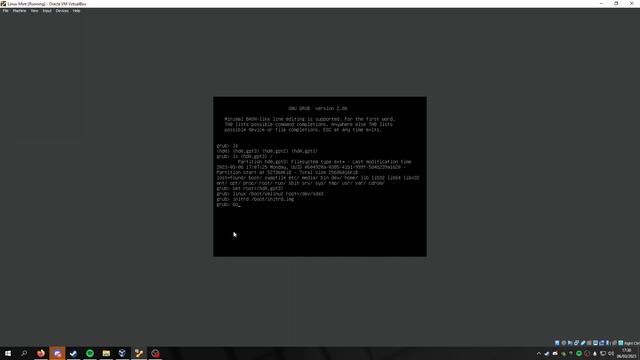Image resolution: width=640 pixels, height=360 pixels.
Task: Open the Input menu
Action: (47, 11)
